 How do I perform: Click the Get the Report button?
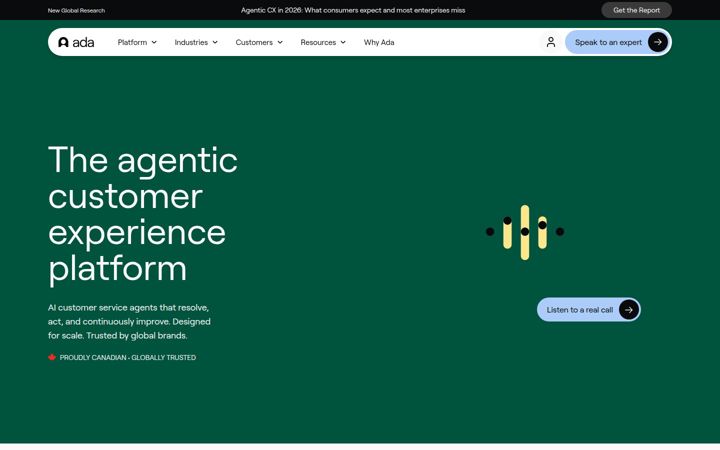pos(636,10)
